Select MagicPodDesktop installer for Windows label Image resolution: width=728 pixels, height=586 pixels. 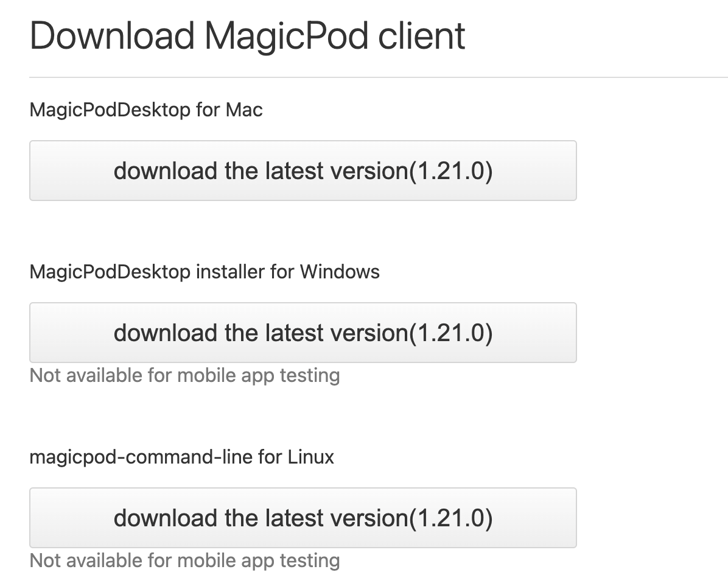point(205,272)
